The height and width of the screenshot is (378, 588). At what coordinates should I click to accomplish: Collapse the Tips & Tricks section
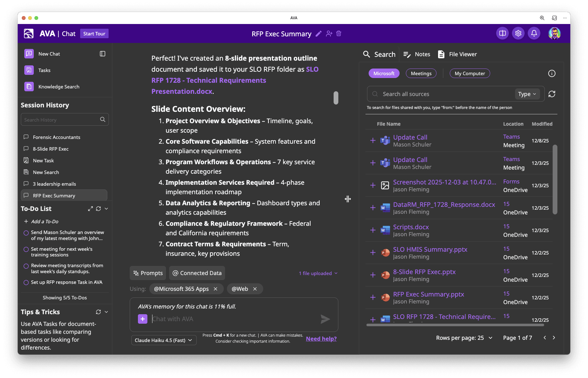click(x=106, y=312)
